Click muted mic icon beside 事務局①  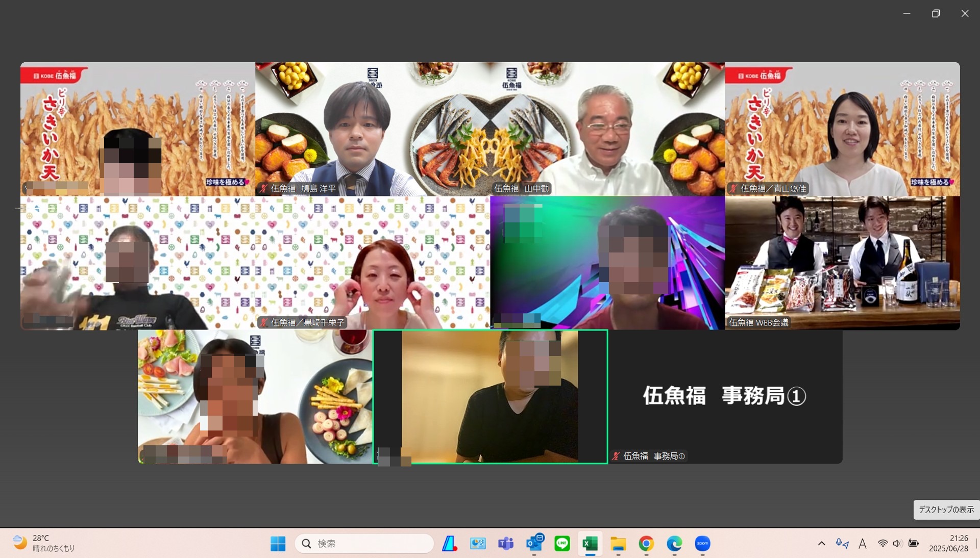[616, 456]
